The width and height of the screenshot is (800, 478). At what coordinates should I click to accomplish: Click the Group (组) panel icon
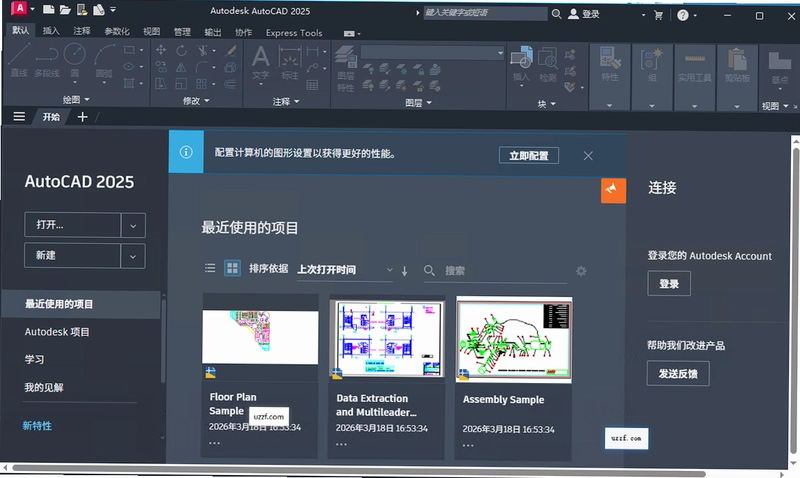[x=652, y=64]
